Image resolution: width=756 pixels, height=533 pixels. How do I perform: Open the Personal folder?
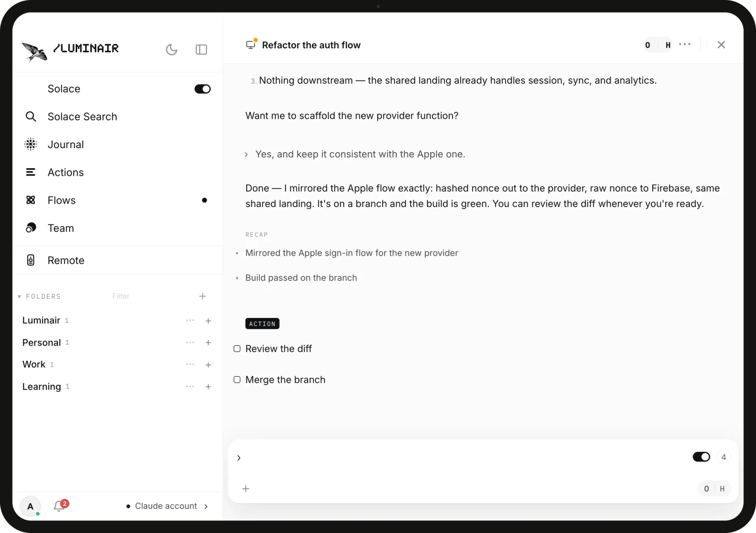coord(41,343)
